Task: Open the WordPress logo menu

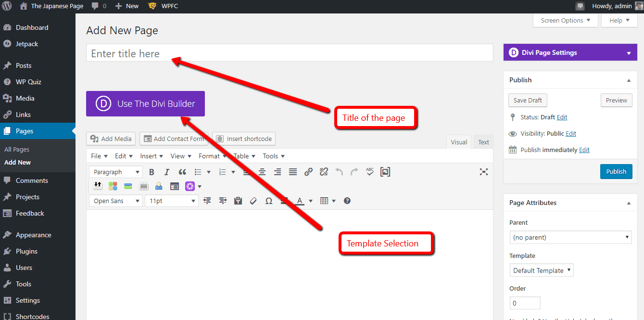Action: point(7,6)
